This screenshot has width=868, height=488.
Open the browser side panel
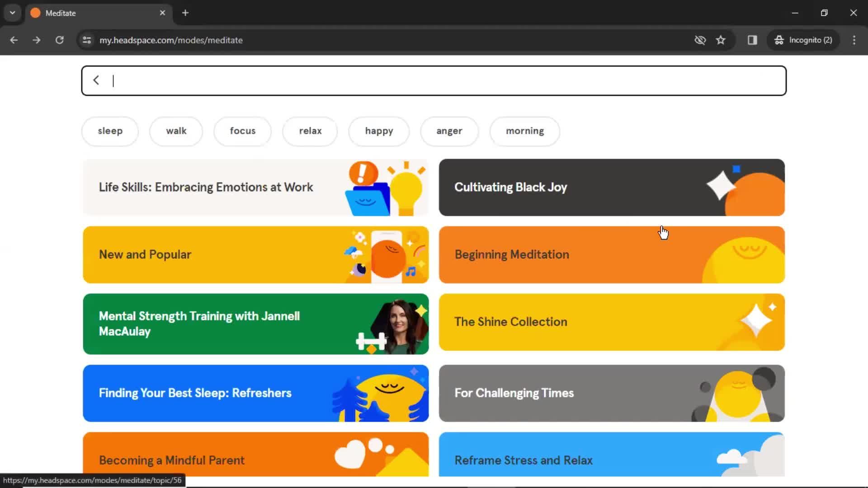(752, 40)
